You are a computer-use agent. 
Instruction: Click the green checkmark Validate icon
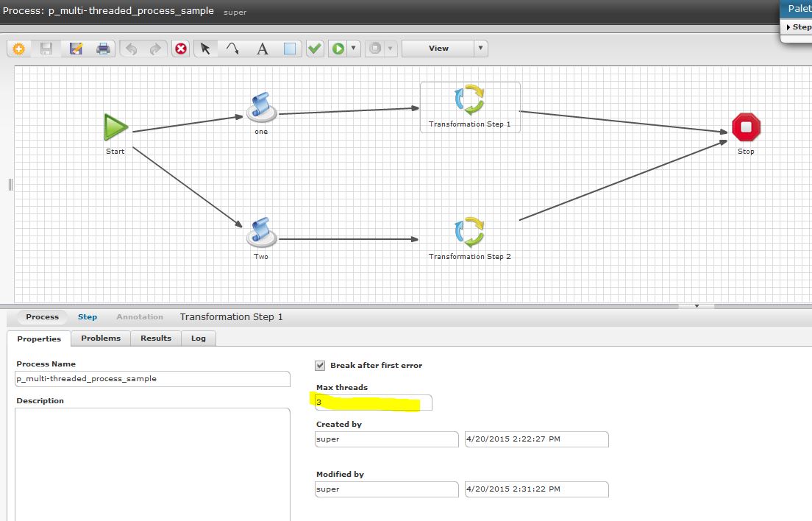pyautogui.click(x=314, y=49)
